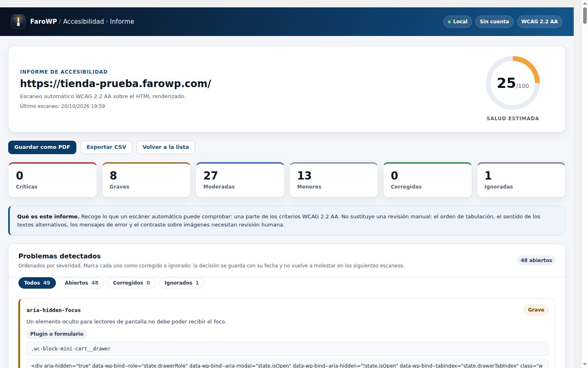Click the 25/100 health score gauge

tap(513, 83)
